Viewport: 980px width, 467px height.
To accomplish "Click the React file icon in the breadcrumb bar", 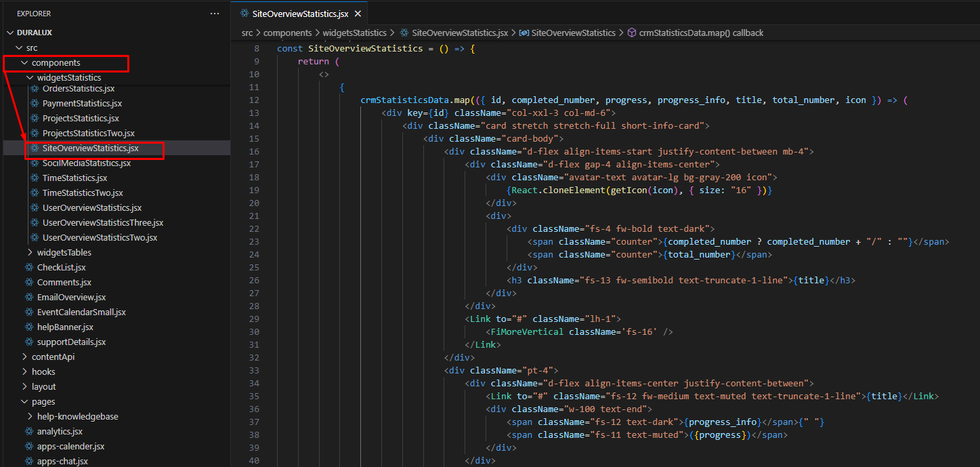I will pos(404,33).
